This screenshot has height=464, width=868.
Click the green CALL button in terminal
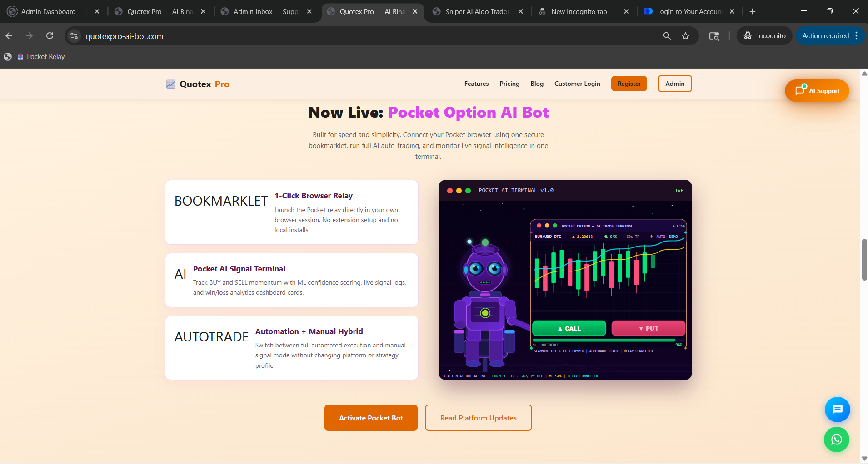pyautogui.click(x=569, y=328)
